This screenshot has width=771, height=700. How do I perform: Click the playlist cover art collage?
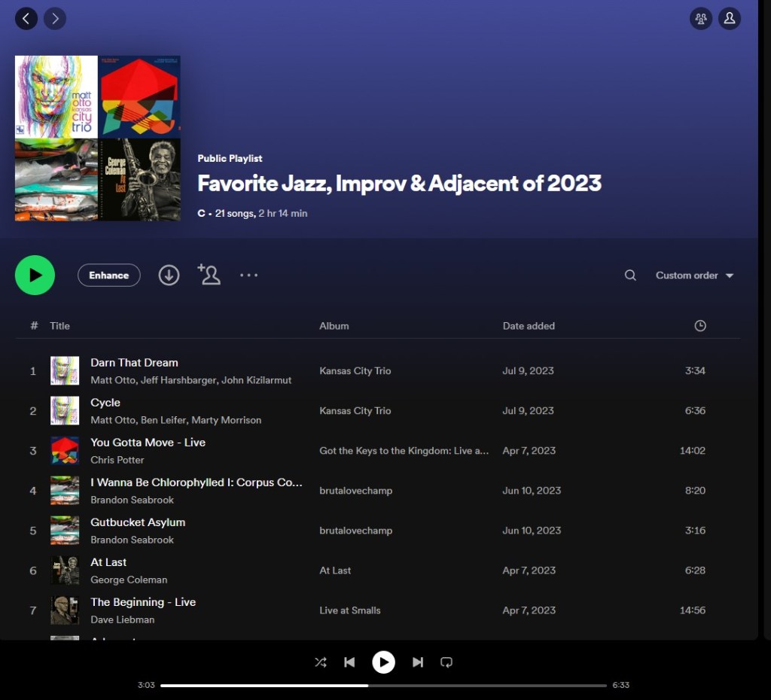click(98, 138)
